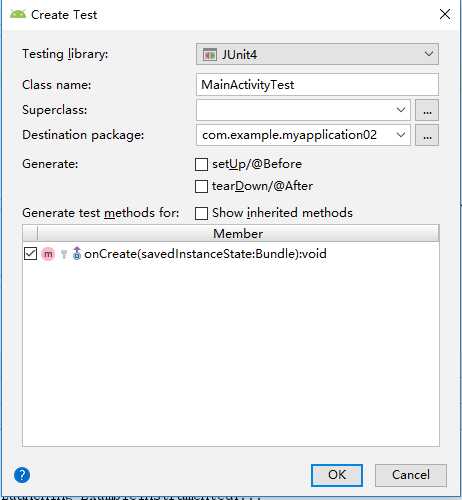Select the onCreate(savedInstanceState:Bundle) row
The height and width of the screenshot is (500, 462).
pyautogui.click(x=231, y=254)
